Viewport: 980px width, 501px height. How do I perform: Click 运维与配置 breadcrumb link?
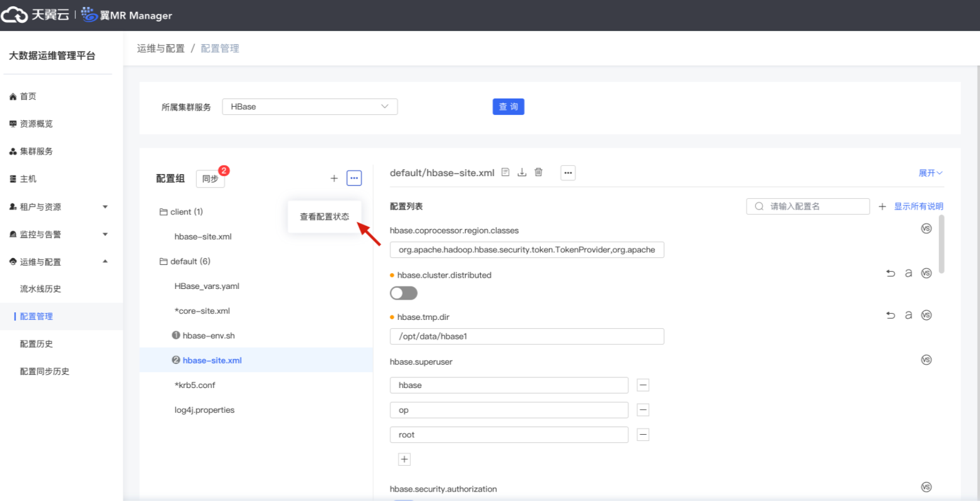click(161, 49)
